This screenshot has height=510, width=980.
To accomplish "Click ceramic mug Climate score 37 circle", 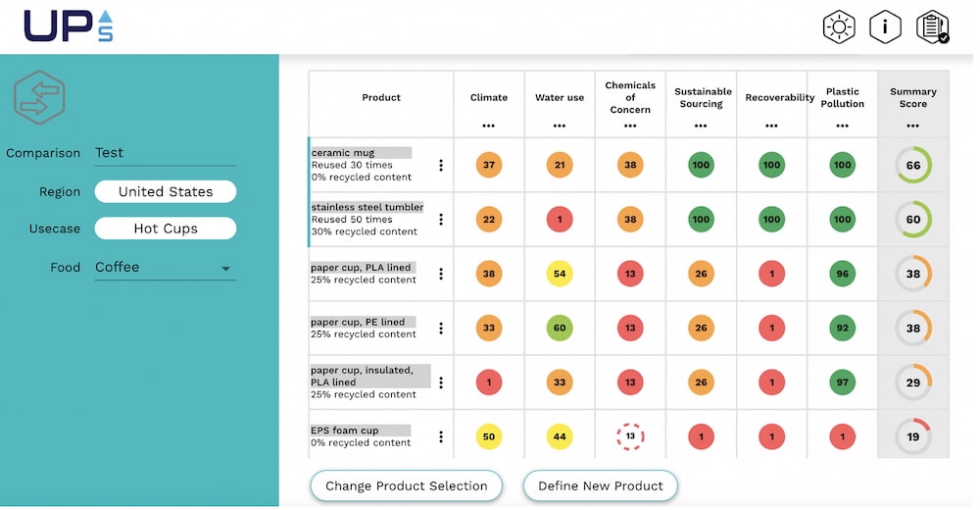I will (x=489, y=165).
